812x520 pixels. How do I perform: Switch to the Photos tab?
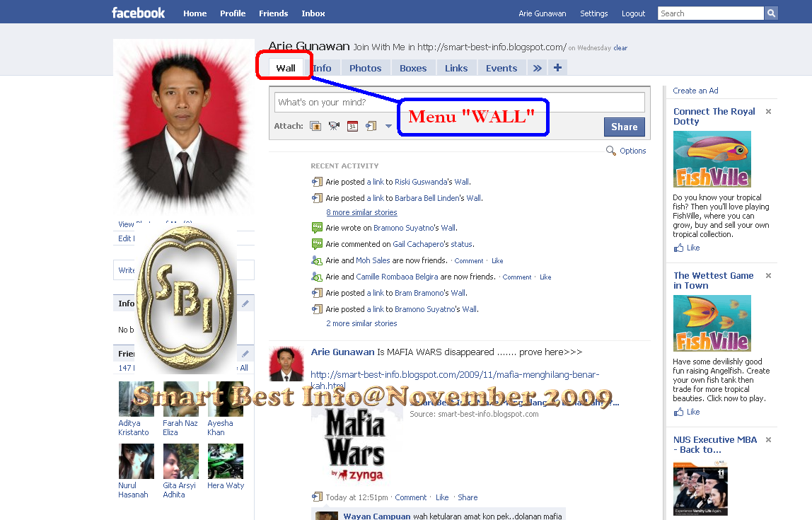[365, 68]
